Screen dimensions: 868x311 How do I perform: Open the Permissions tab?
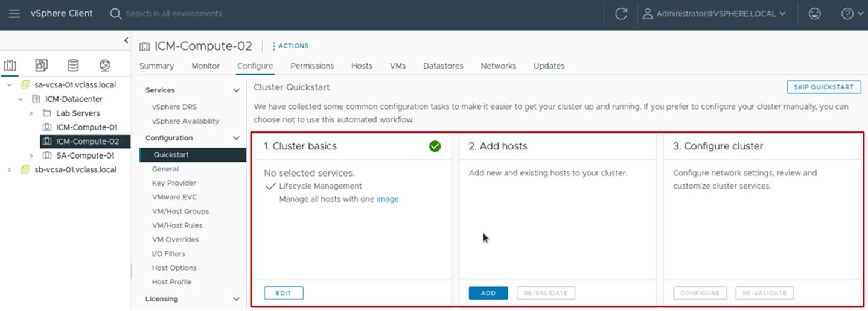tap(311, 66)
